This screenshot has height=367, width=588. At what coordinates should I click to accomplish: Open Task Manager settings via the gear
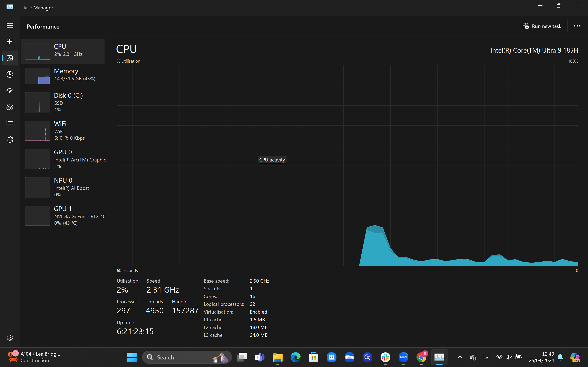[x=10, y=337]
